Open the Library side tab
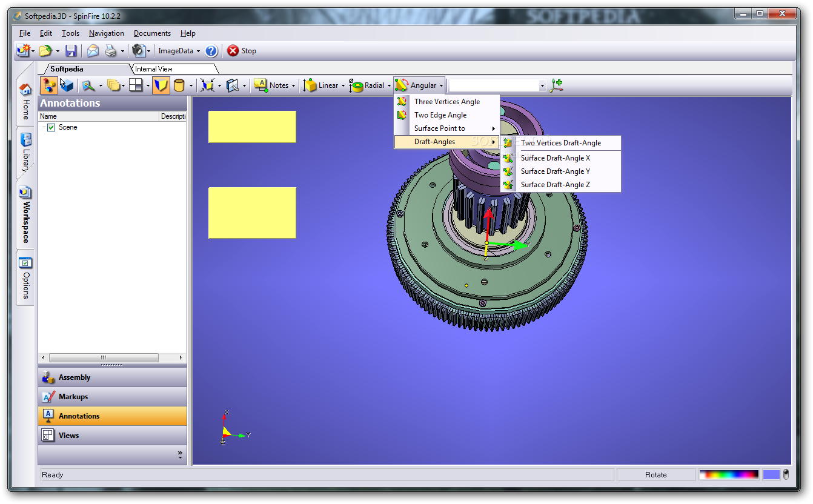The width and height of the screenshot is (813, 504). tap(25, 153)
